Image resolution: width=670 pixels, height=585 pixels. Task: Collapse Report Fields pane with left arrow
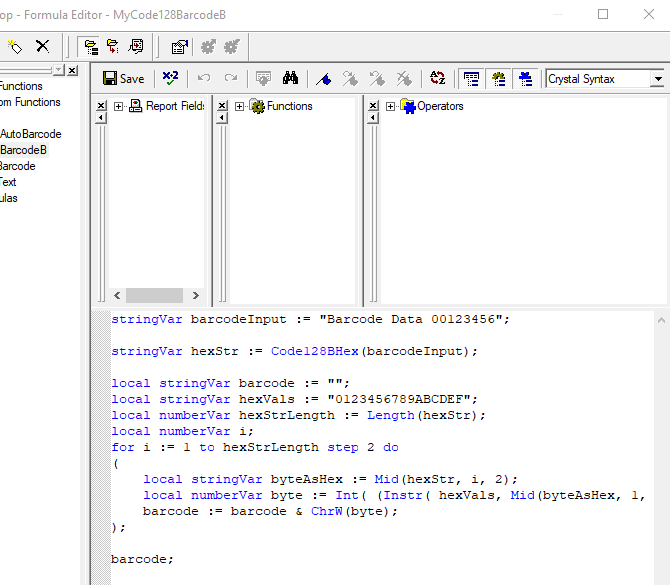coord(101,118)
